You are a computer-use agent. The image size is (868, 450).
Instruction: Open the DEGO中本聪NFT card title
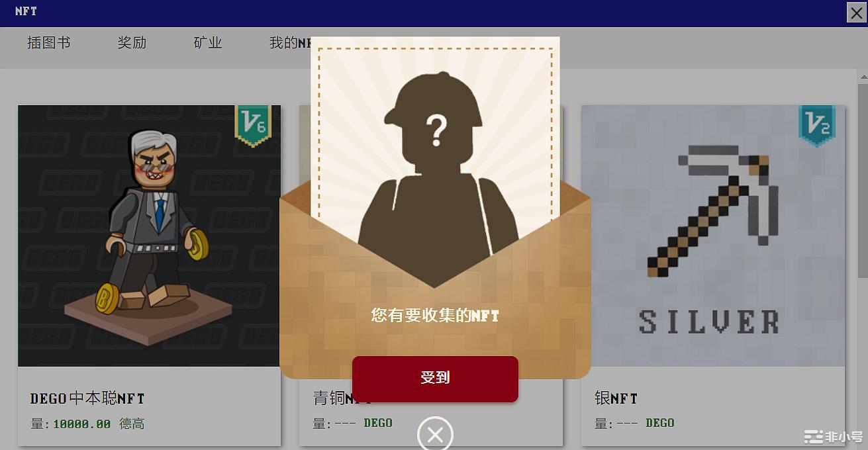pyautogui.click(x=87, y=398)
